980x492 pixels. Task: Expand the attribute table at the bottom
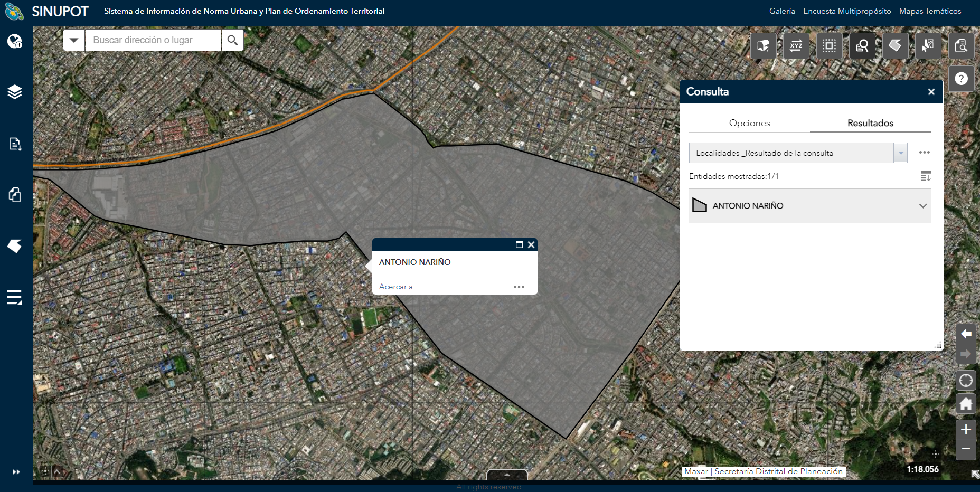click(507, 474)
